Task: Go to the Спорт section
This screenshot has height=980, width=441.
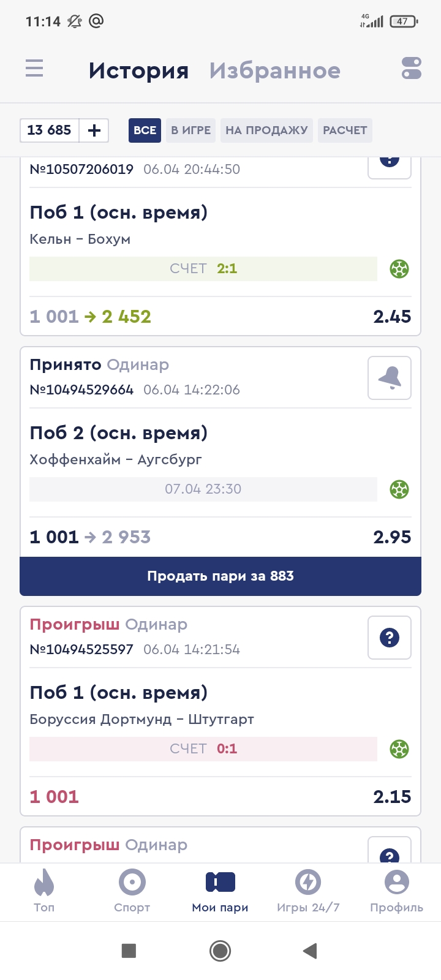Action: point(132,891)
